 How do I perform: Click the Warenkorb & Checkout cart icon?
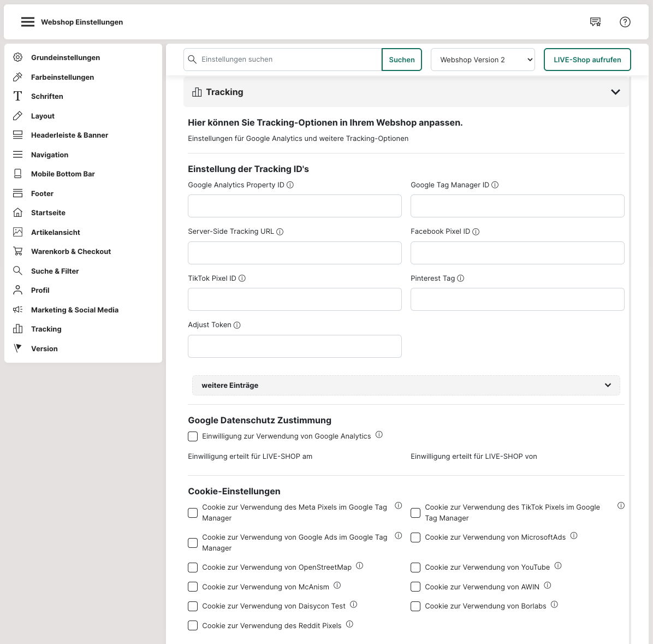point(18,251)
